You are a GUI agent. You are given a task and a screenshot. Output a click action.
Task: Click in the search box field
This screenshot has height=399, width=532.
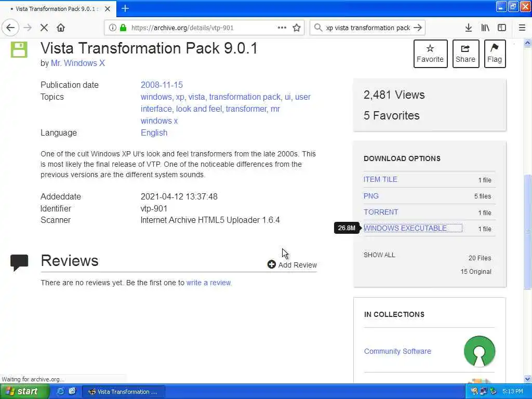pos(368,28)
